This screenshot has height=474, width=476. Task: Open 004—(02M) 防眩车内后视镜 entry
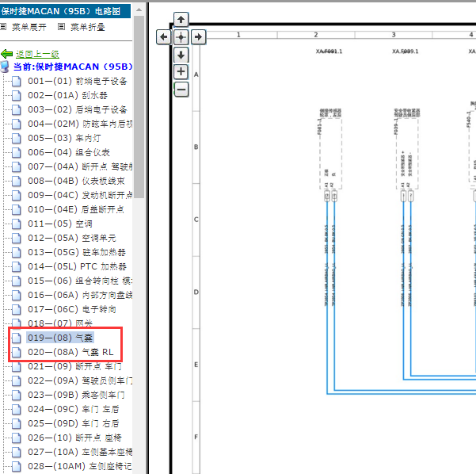pyautogui.click(x=80, y=124)
